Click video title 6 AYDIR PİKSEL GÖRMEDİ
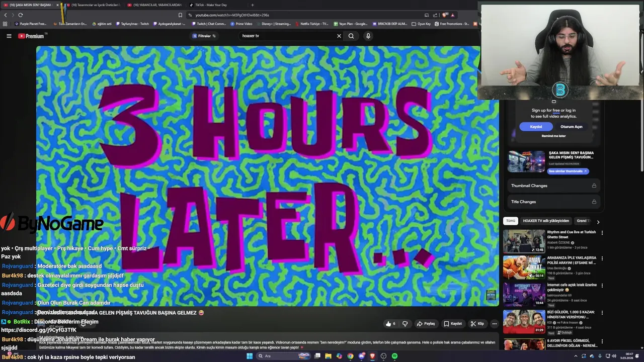 tap(572, 343)
